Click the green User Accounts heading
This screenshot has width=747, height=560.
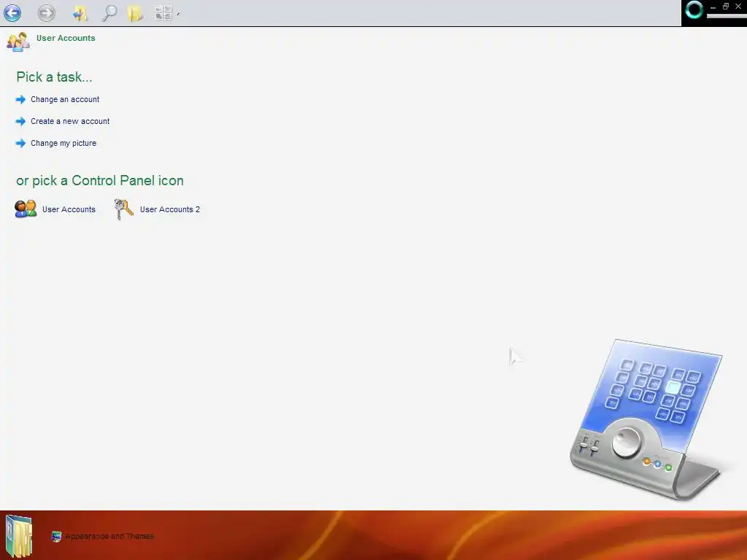click(66, 38)
